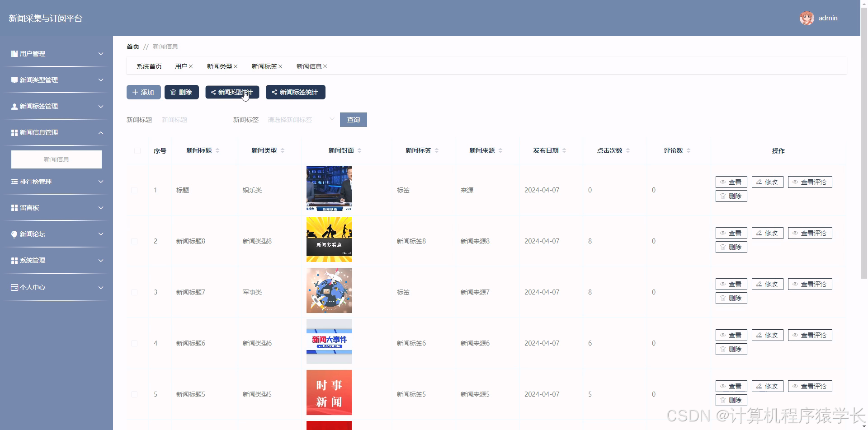868x430 pixels.
Task: Sort by 发布日期 column arrows
Action: (x=564, y=150)
